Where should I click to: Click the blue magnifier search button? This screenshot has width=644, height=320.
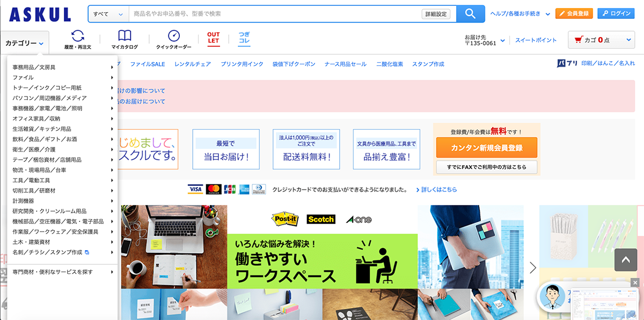pyautogui.click(x=471, y=14)
